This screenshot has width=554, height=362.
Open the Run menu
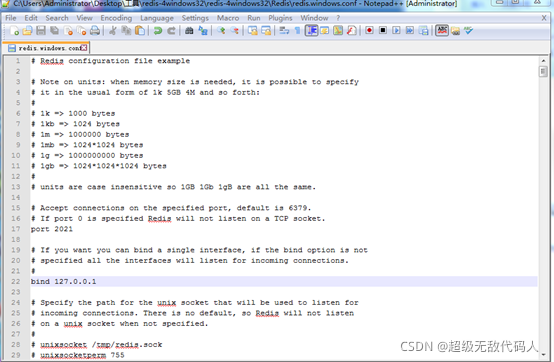click(254, 18)
